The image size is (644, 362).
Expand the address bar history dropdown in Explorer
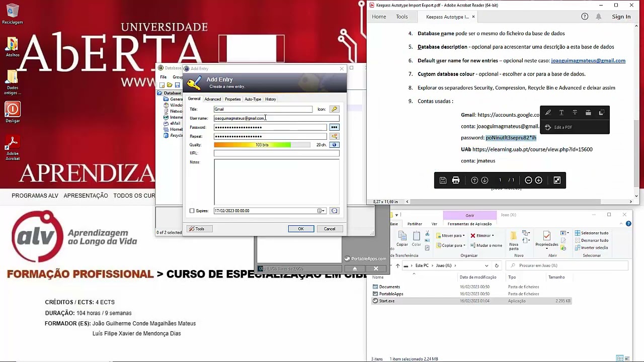pyautogui.click(x=487, y=265)
